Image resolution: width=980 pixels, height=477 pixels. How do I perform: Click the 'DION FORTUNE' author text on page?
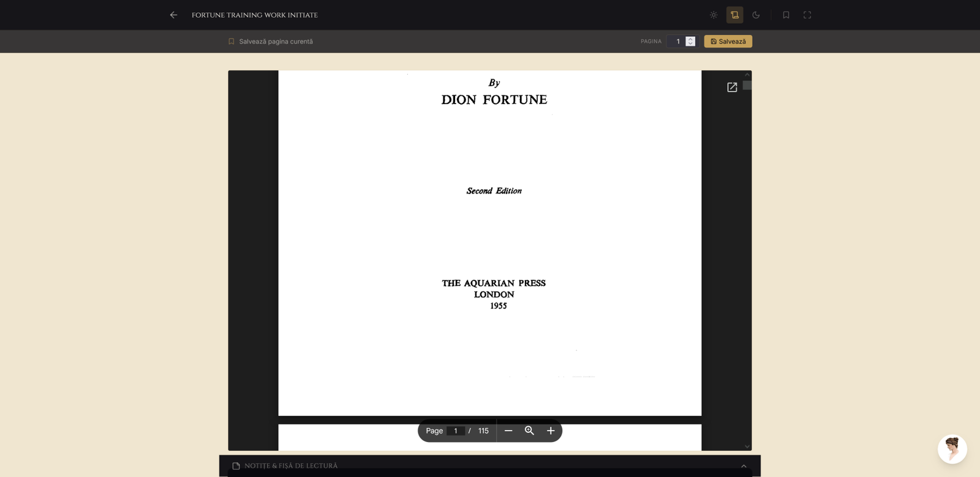pyautogui.click(x=494, y=100)
